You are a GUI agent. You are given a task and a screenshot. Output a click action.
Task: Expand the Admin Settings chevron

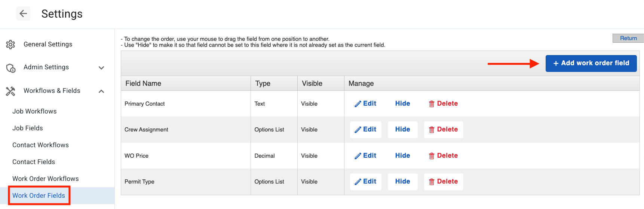coord(101,68)
